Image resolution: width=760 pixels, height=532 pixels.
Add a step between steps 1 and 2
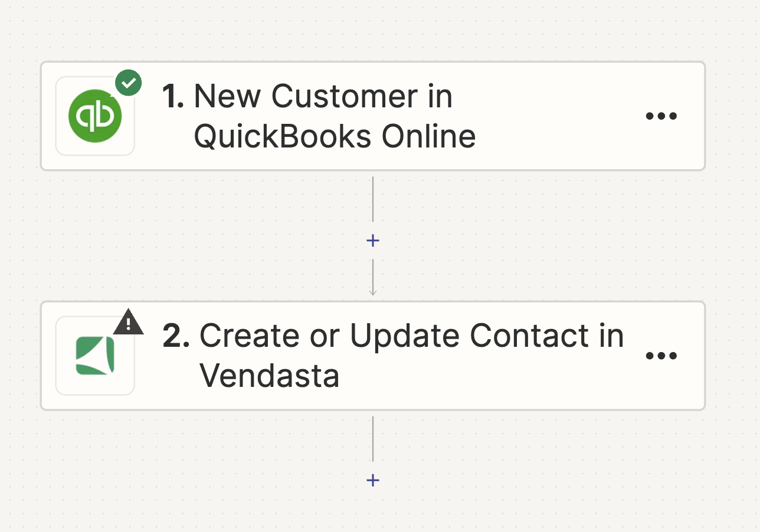click(373, 241)
